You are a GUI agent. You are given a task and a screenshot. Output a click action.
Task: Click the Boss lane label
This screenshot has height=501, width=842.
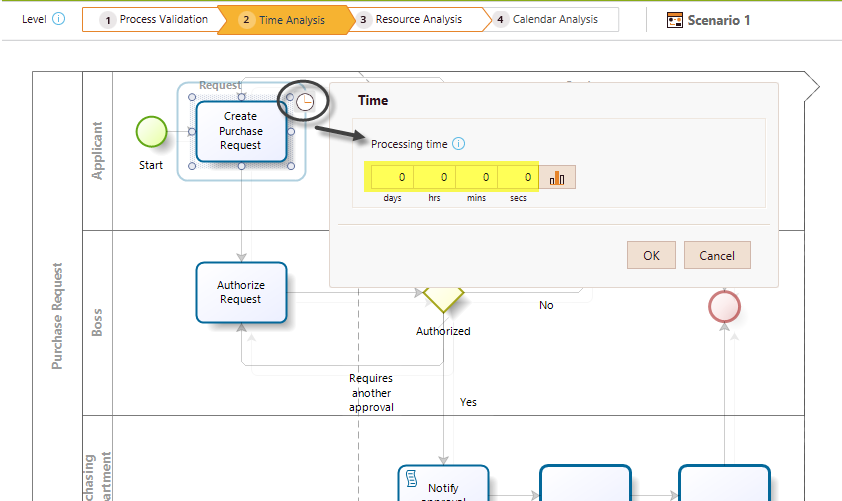tap(97, 322)
